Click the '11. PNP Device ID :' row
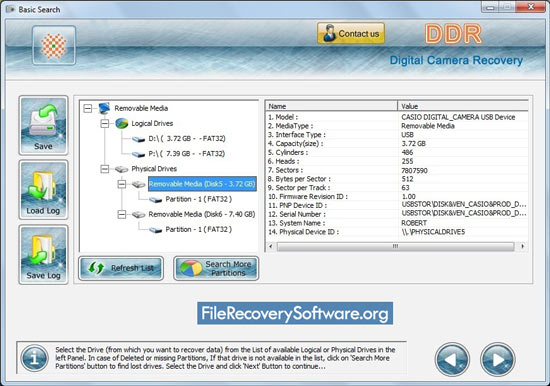This screenshot has height=386, width=550. click(x=397, y=205)
